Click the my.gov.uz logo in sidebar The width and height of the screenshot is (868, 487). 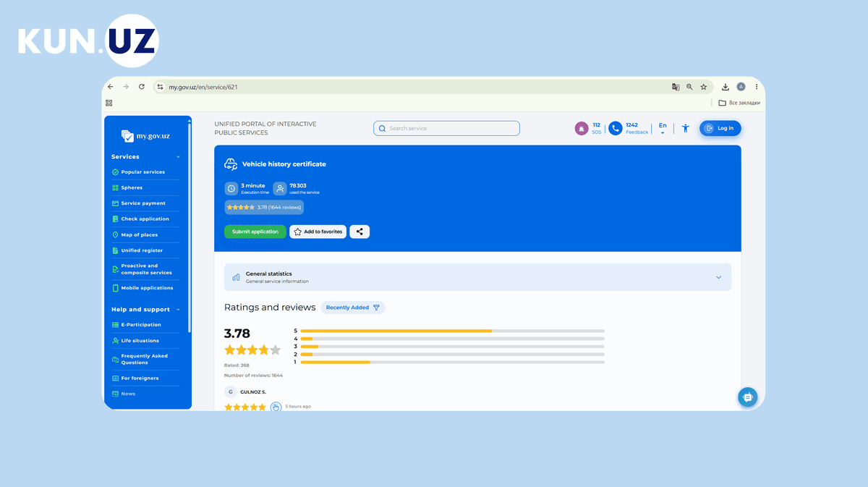click(x=146, y=135)
